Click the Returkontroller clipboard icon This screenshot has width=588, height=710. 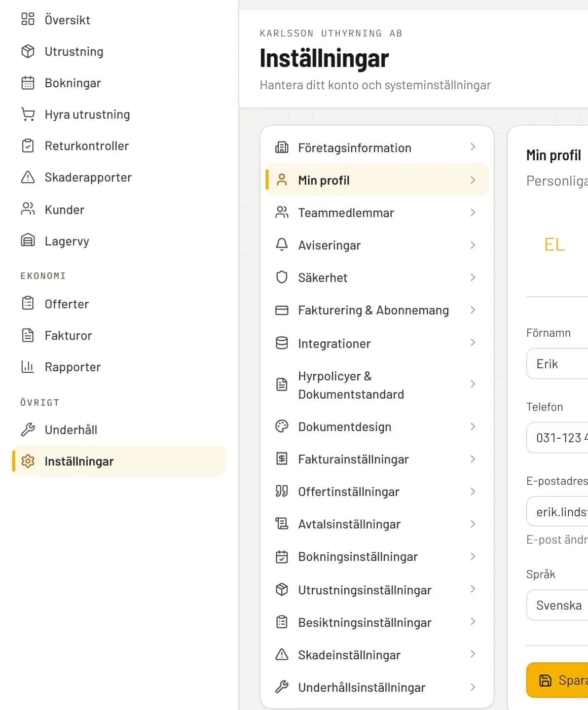pos(28,146)
